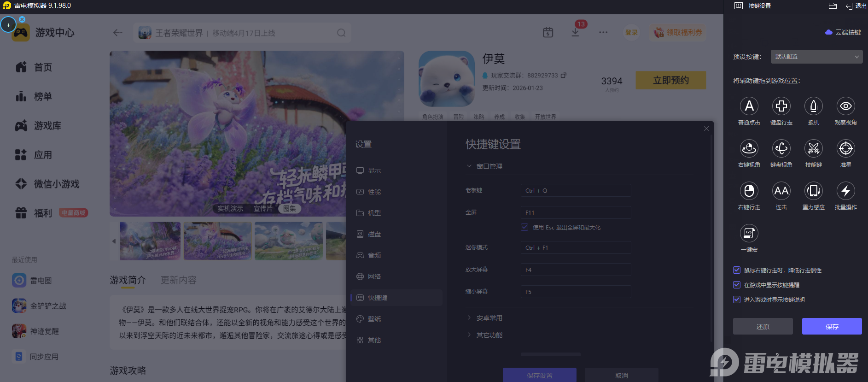Open 网络 settings tab
868x382 pixels.
click(396, 276)
